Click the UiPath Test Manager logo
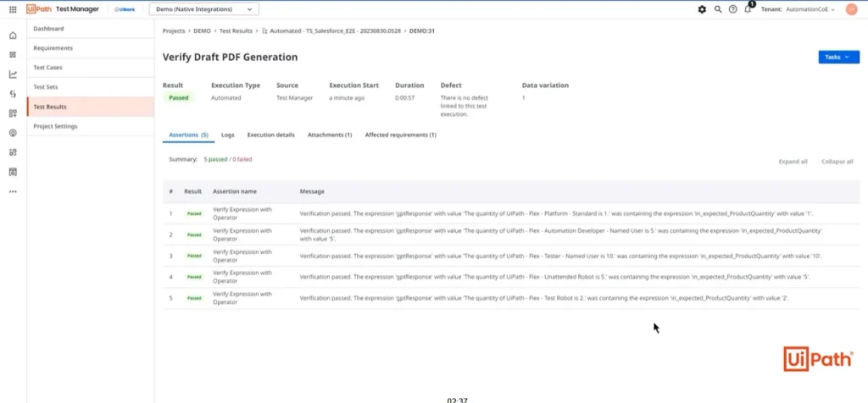 pos(63,9)
